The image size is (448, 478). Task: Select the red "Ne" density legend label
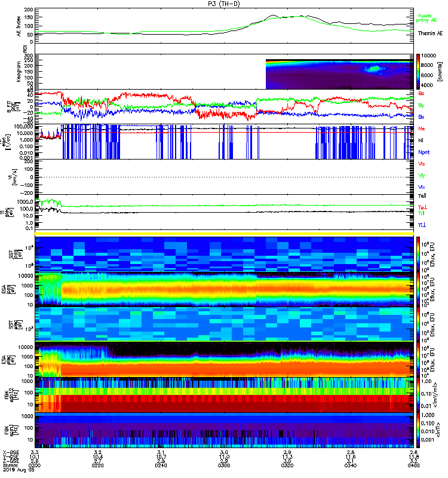tap(422, 128)
